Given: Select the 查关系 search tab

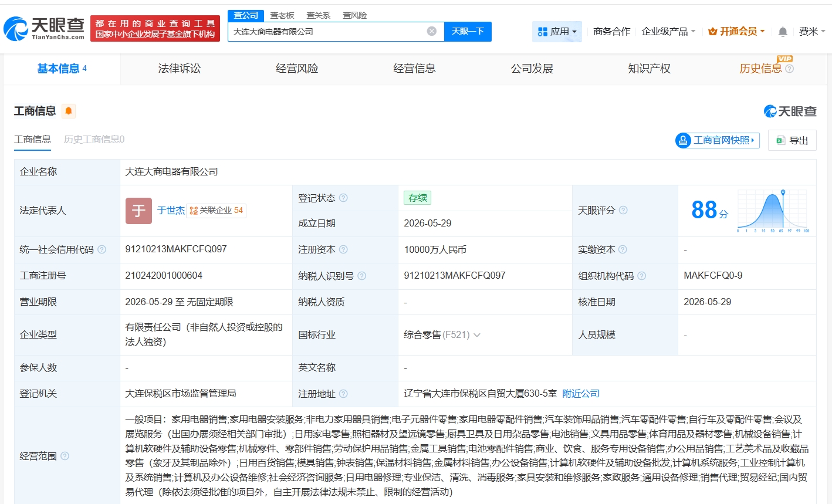Looking at the screenshot, I should (x=319, y=15).
